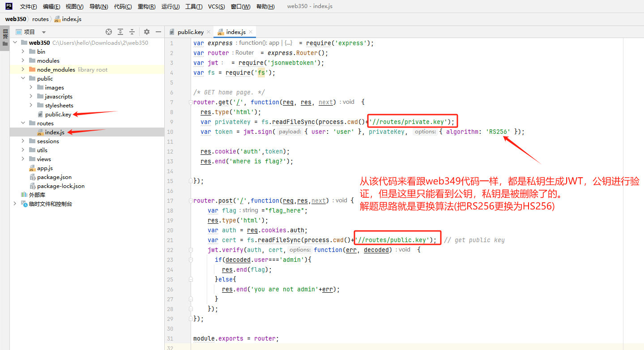Toggle the 项目 tool window side stripe button
This screenshot has height=350, width=644.
tap(5, 38)
